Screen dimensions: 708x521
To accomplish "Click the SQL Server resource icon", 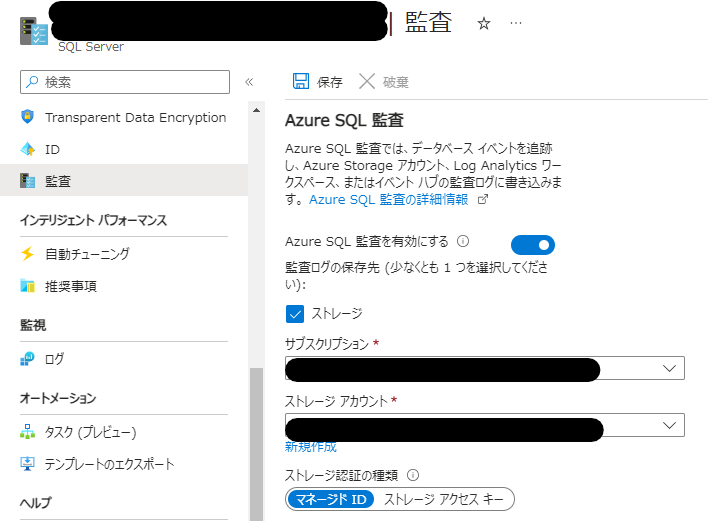I will click(x=34, y=32).
